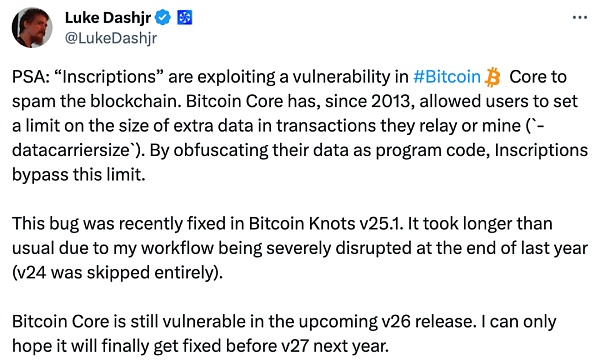Click "(v24 was skipped entirely)." text

[117, 273]
